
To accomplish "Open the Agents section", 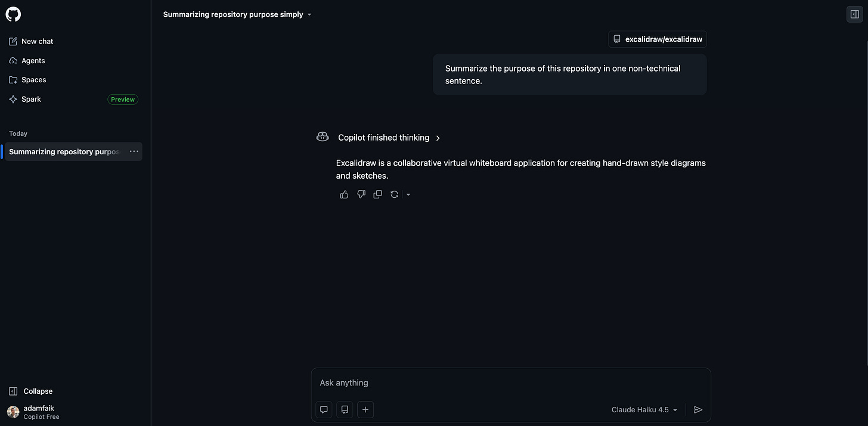I will 33,60.
